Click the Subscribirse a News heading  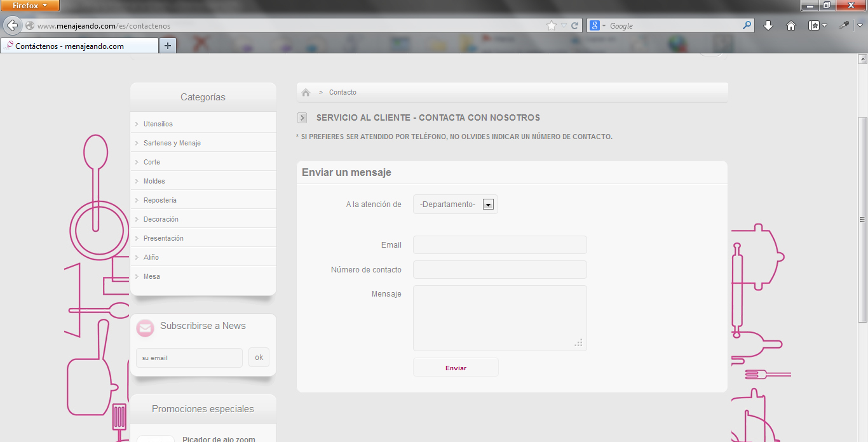pos(203,326)
